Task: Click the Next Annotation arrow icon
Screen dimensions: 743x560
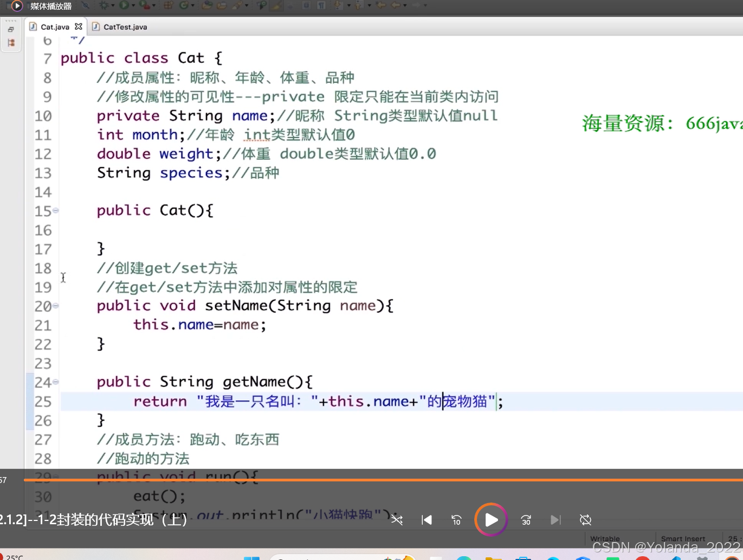Action: 338,5
